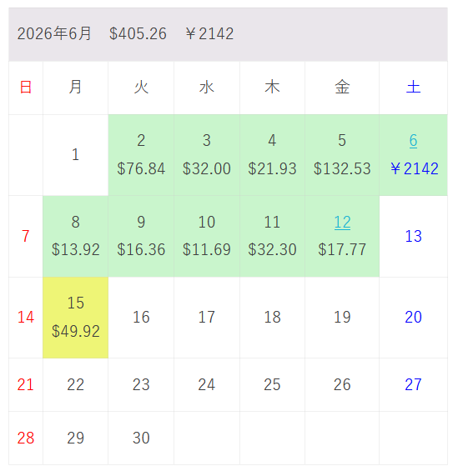
Task: Select the date number 11
Action: coord(272,222)
